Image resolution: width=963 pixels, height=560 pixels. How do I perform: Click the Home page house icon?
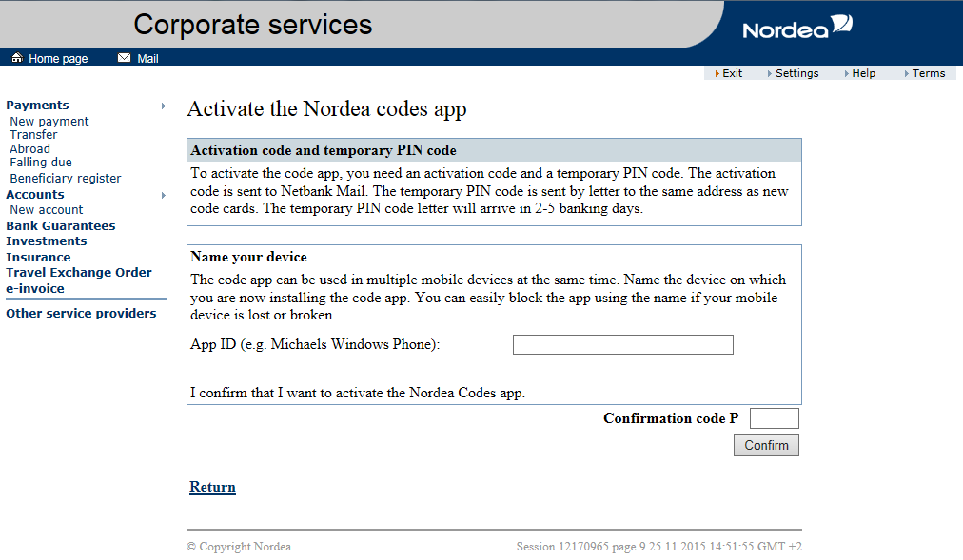pyautogui.click(x=17, y=58)
